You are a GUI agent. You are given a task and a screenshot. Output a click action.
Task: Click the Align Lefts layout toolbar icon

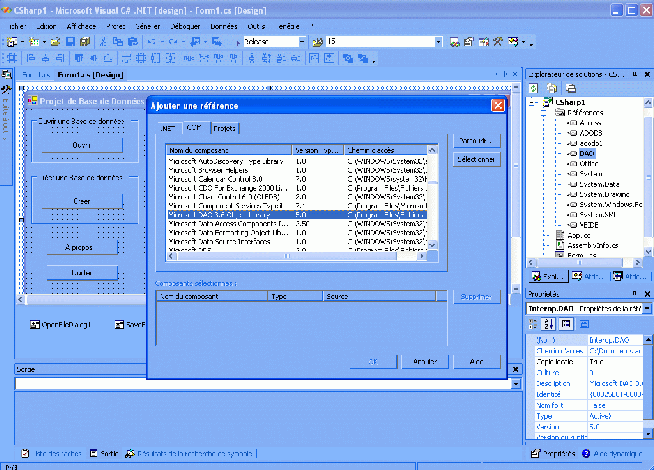[x=31, y=58]
